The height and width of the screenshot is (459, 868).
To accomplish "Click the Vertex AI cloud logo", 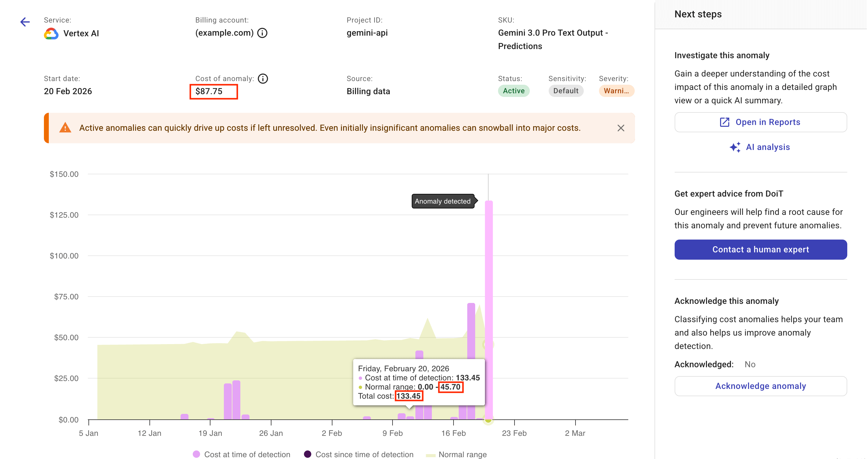I will pyautogui.click(x=51, y=33).
